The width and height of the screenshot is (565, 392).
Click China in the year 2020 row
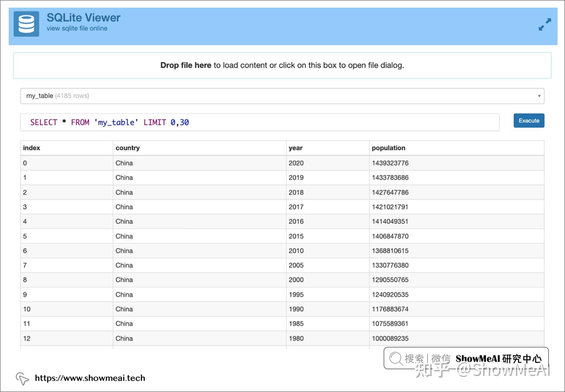(200, 163)
